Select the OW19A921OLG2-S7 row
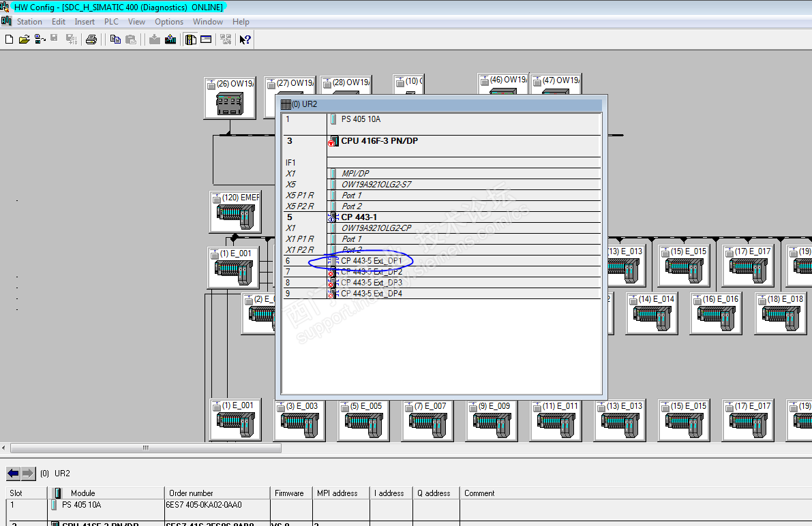The width and height of the screenshot is (812, 526). (441, 185)
